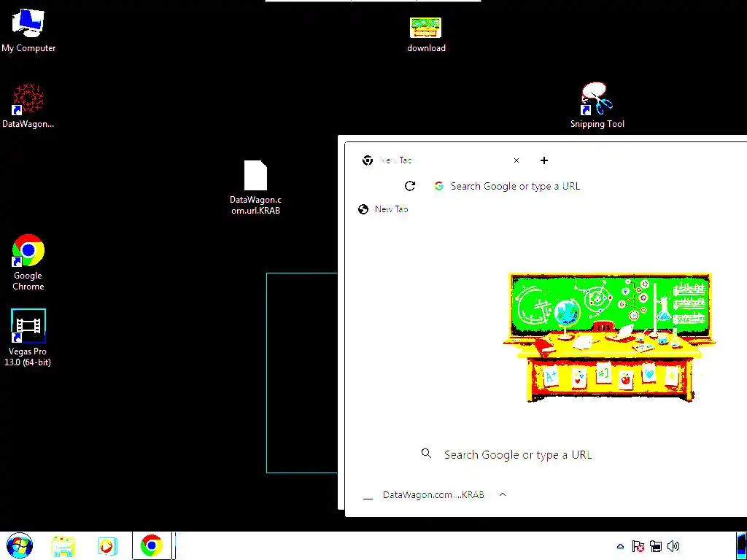Open the downloaded DataWagon.com....KRAB item

click(424, 495)
